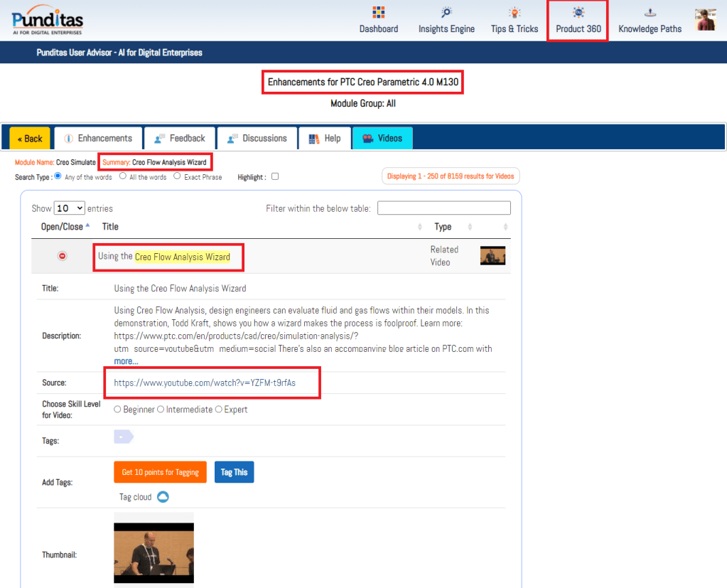Open the Insights Engine icon

pos(446,13)
